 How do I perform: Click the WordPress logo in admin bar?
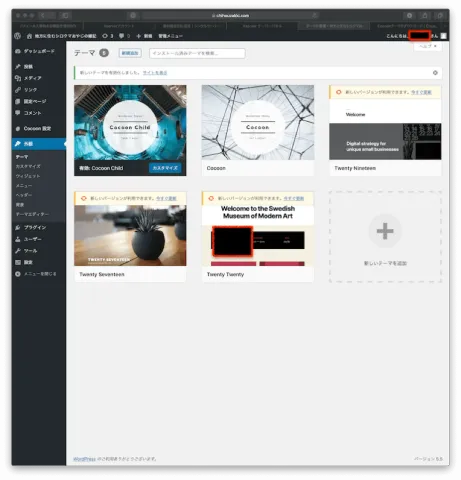coord(18,36)
